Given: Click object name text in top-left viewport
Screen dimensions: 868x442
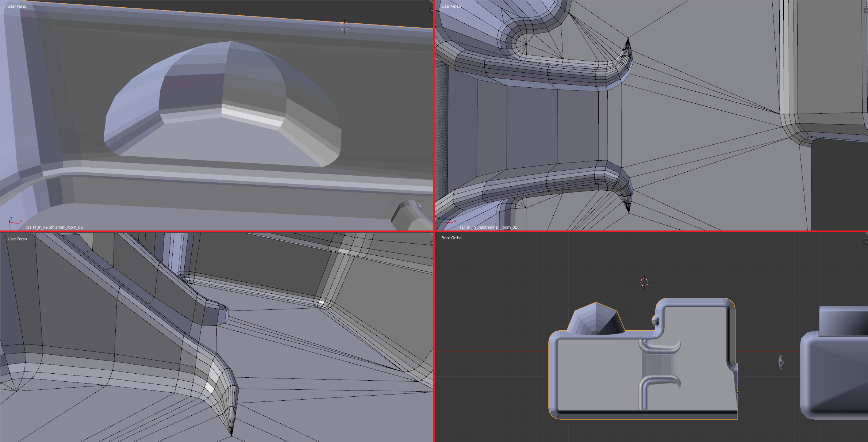Looking at the screenshot, I should 54,227.
